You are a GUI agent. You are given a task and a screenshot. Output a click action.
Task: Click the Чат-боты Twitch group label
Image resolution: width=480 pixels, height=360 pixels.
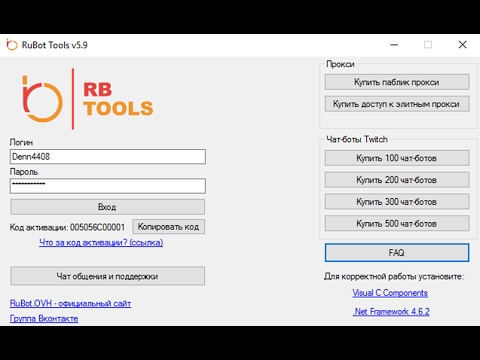click(357, 139)
